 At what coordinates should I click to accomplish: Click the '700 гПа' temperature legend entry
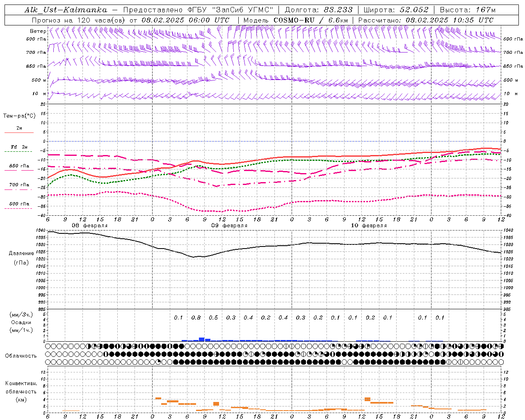[x=19, y=185]
